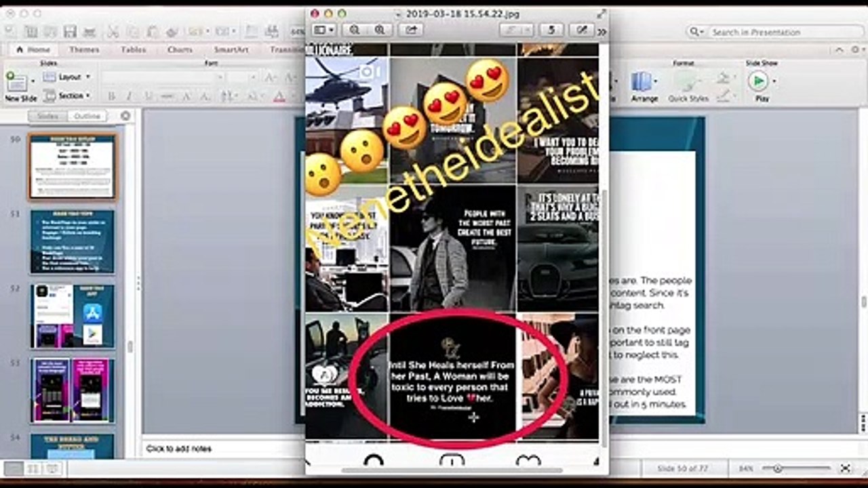Pick the red font color
Screen dimensions: 868x488
279,96
